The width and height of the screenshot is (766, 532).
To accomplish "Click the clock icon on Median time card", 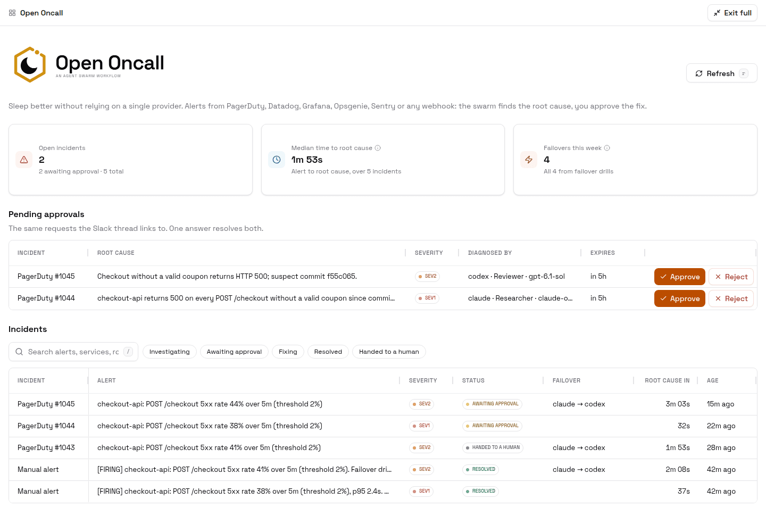I will click(x=277, y=160).
